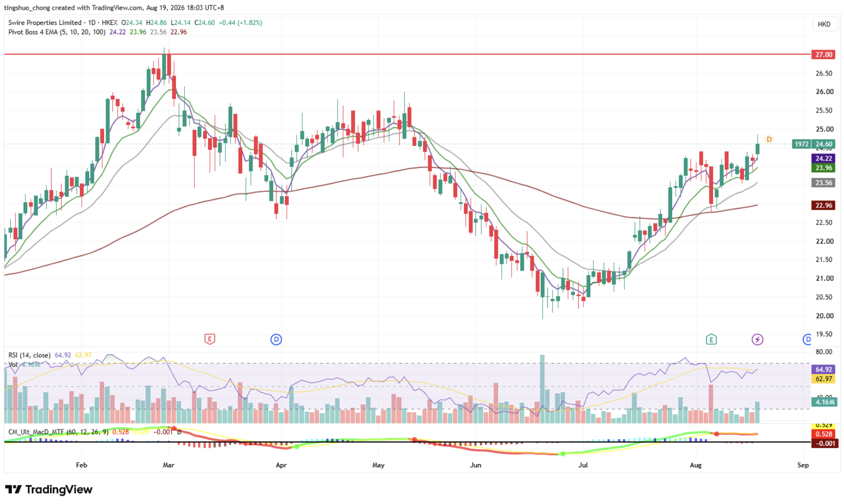
Task: Open the purple lightning event marker
Action: tap(757, 339)
